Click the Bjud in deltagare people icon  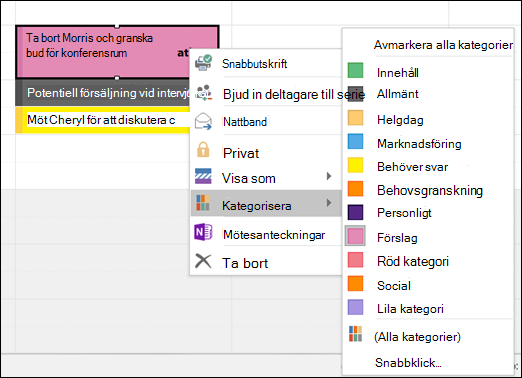(x=203, y=93)
